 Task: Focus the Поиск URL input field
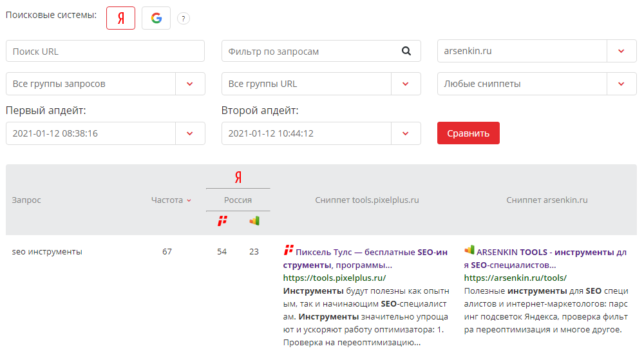105,51
